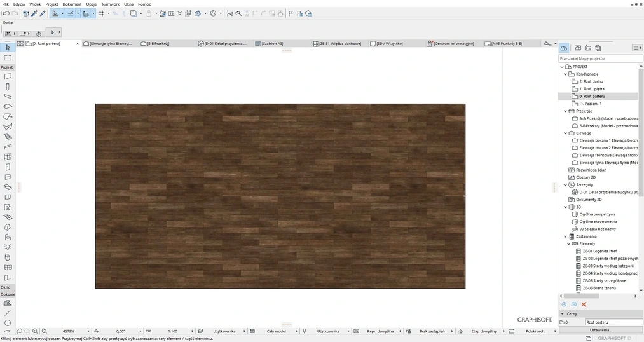Toggle the Grid display
This screenshot has height=342, width=644.
(101, 13)
